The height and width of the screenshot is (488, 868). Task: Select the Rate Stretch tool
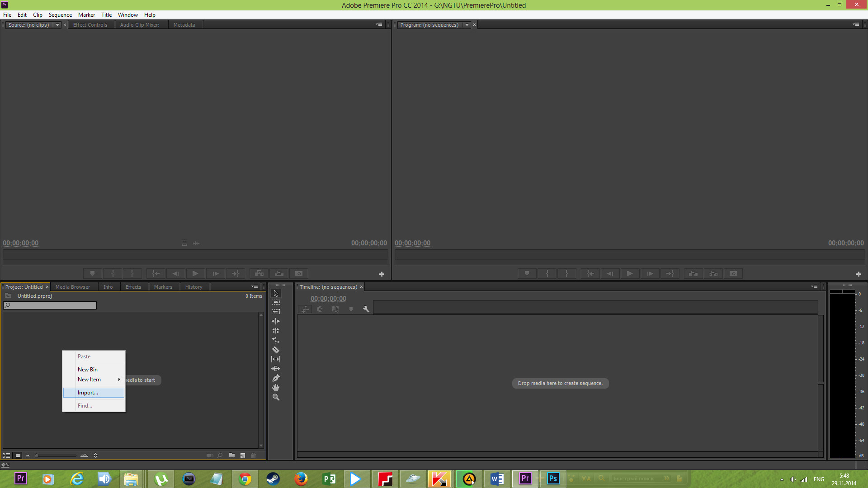276,340
